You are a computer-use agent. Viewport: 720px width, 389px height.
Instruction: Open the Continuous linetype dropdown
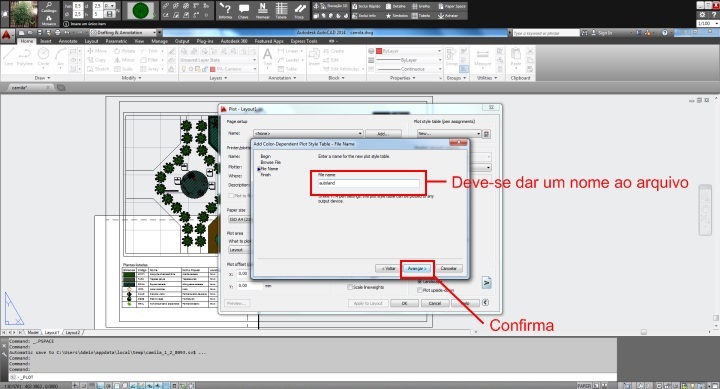[409, 69]
